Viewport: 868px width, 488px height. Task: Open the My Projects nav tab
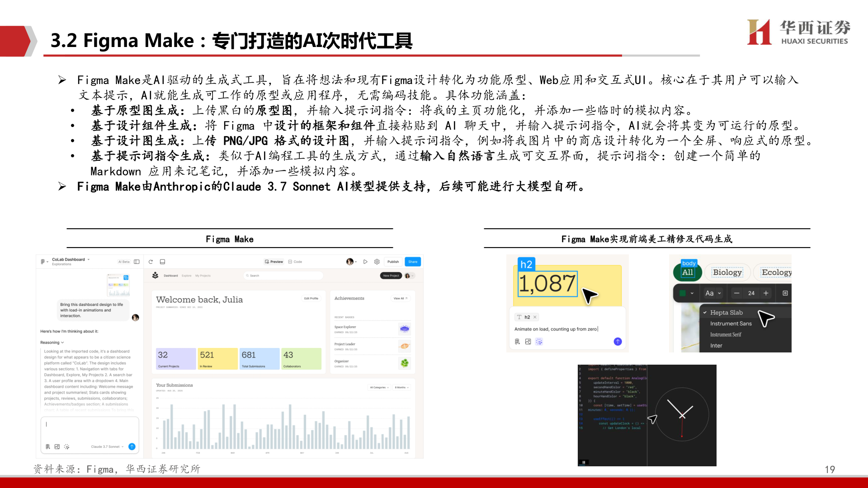coord(203,276)
